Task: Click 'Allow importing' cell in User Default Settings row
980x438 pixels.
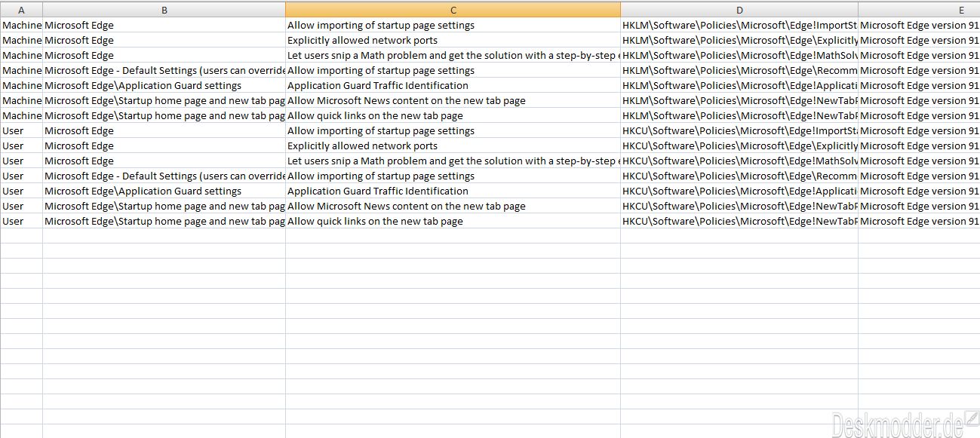Action: [453, 176]
